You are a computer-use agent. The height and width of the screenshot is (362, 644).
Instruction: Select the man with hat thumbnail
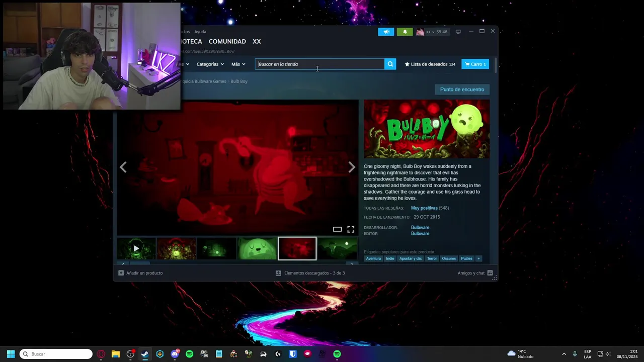pyautogui.click(x=338, y=248)
